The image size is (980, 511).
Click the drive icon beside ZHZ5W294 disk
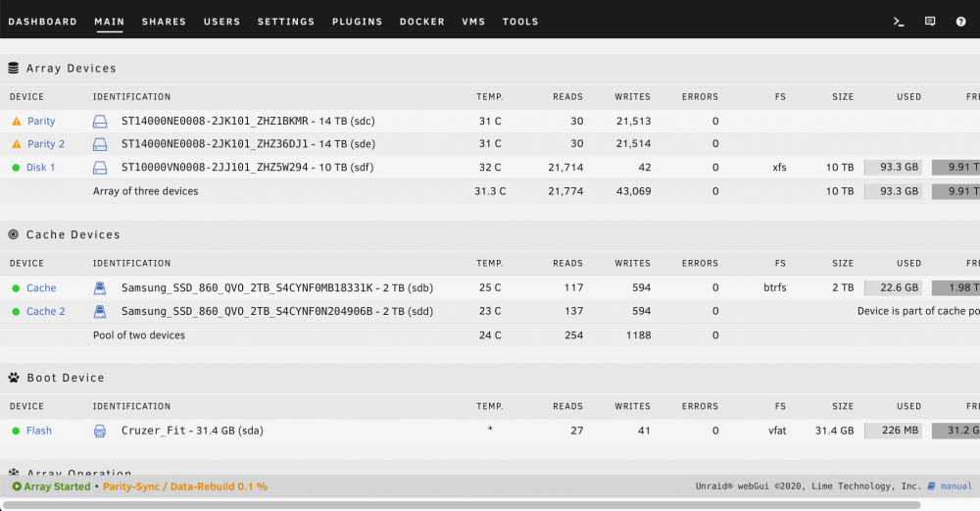click(x=100, y=168)
